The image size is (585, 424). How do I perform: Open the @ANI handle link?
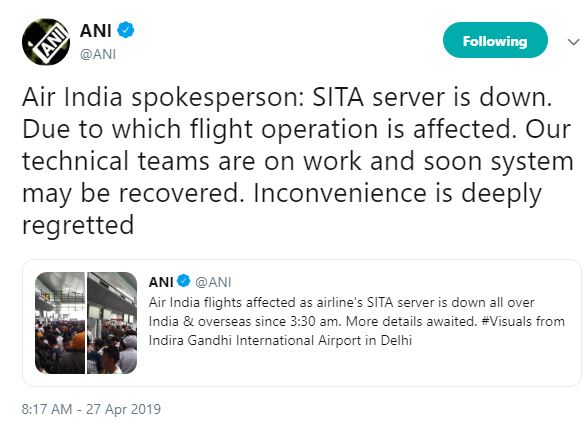coord(98,54)
